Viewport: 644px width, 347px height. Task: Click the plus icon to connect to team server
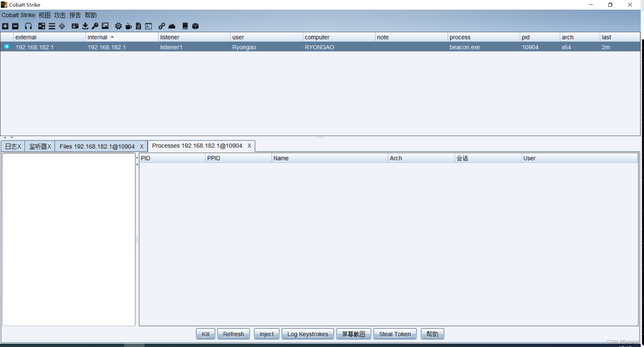click(5, 26)
